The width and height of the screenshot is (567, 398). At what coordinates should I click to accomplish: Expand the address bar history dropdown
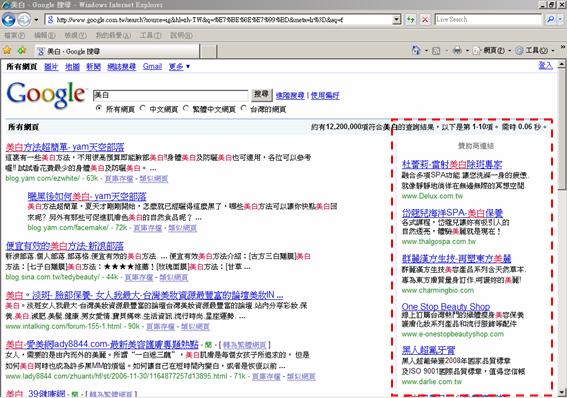[x=397, y=20]
